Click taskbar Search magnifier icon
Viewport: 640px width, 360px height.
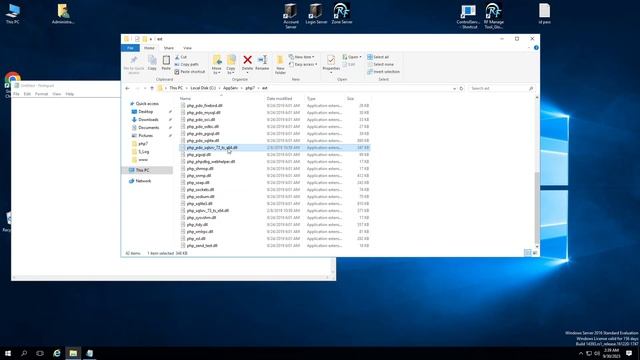click(24, 353)
